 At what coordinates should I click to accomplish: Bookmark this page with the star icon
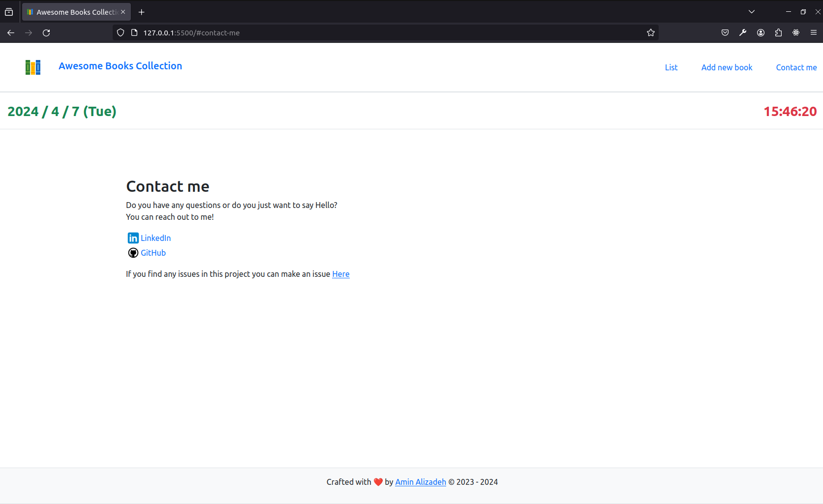coord(651,33)
